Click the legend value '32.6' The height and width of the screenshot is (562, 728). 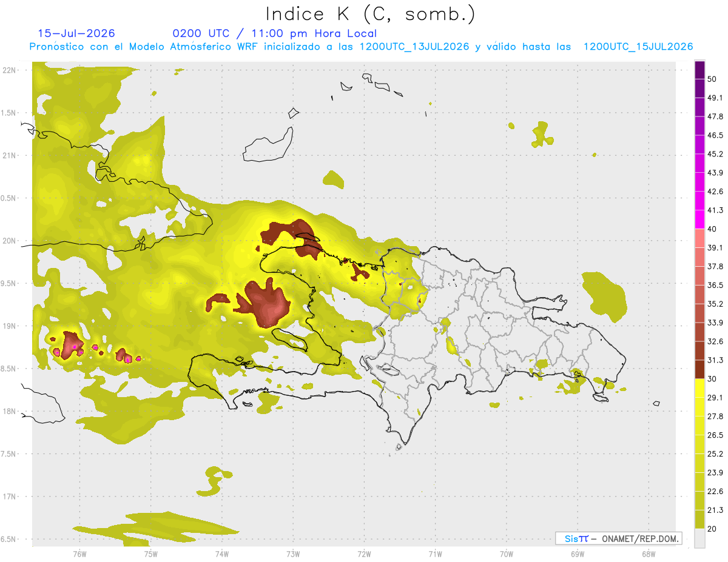(715, 342)
